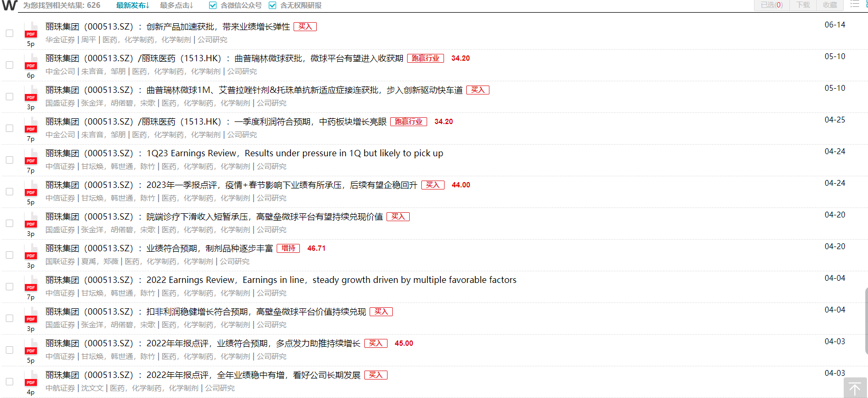The height and width of the screenshot is (398, 868).
Task: Click the 收藏 button
Action: 829,5
